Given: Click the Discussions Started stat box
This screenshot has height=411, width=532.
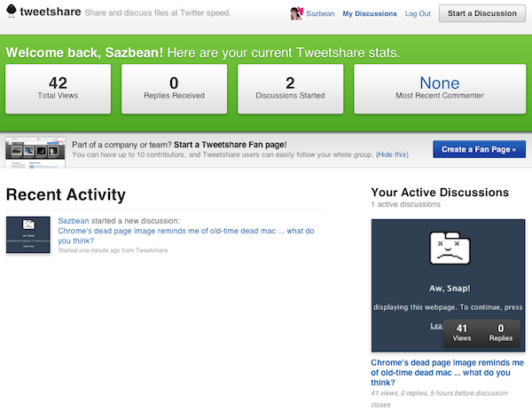Looking at the screenshot, I should tap(290, 90).
